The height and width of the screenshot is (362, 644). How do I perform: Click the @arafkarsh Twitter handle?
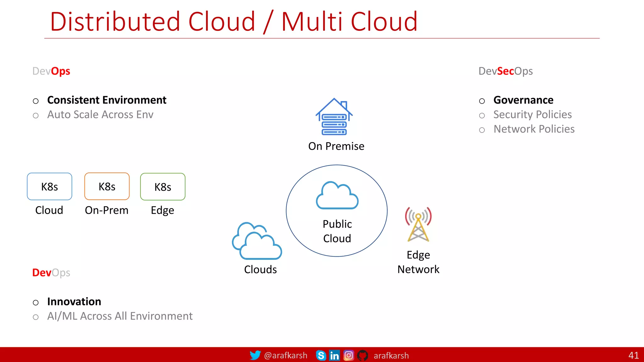286,355
